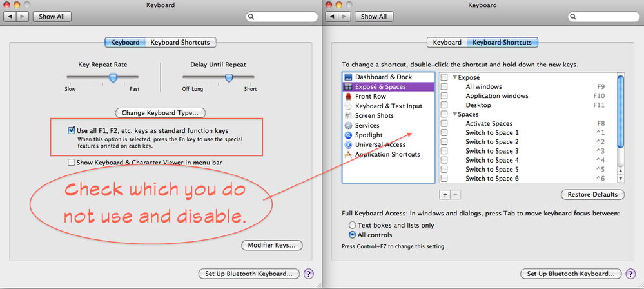644x289 pixels.
Task: Click the F11 shortcut key value
Action: coord(600,105)
